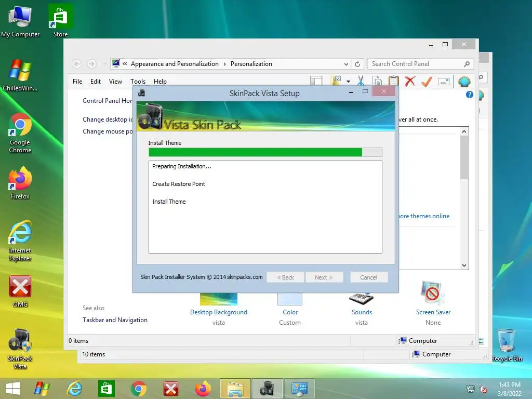The width and height of the screenshot is (532, 399).
Task: Launch Chrome from the taskbar
Action: click(x=138, y=389)
